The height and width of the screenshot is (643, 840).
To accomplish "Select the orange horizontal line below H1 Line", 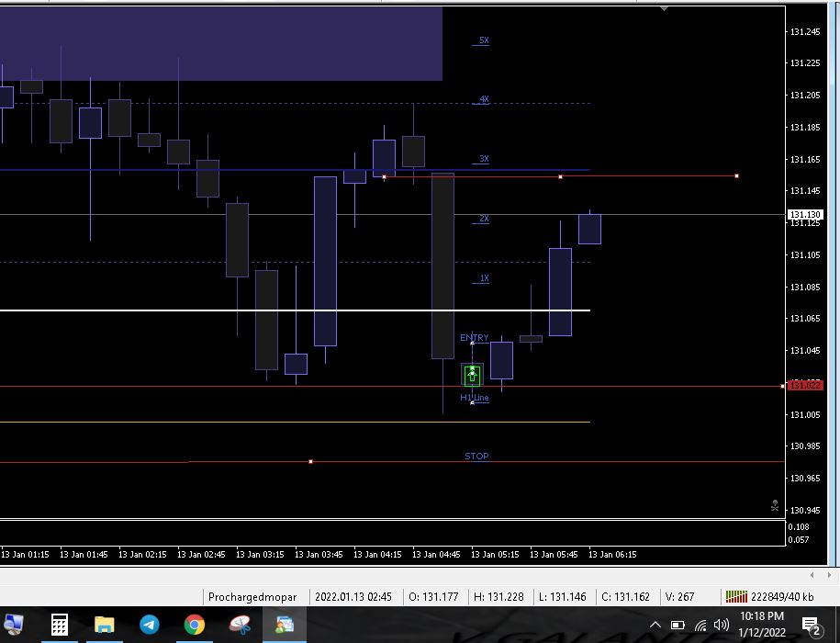I will click(x=295, y=422).
